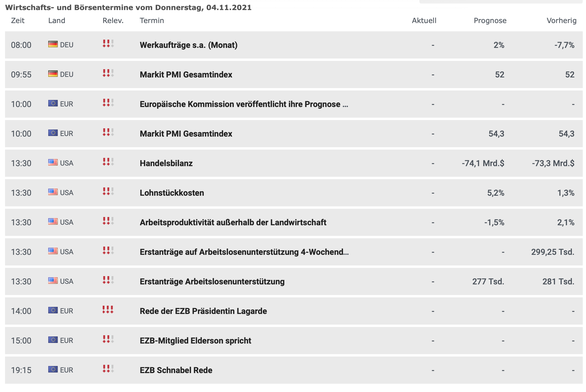Click the -7,7% previous value
Image resolution: width=586 pixels, height=392 pixels.
[x=564, y=45]
